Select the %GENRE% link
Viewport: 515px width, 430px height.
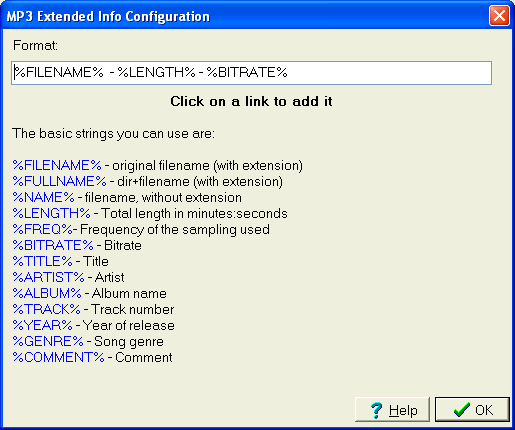[48, 341]
